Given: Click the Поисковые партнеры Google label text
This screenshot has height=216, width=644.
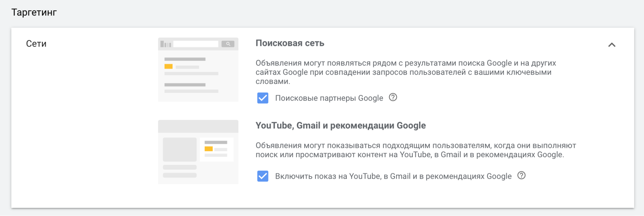Looking at the screenshot, I should [329, 98].
